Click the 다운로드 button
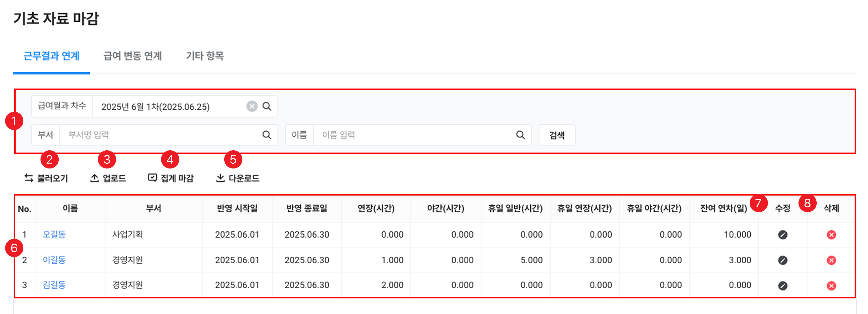Screen dimensions: 868x314 coord(238,178)
